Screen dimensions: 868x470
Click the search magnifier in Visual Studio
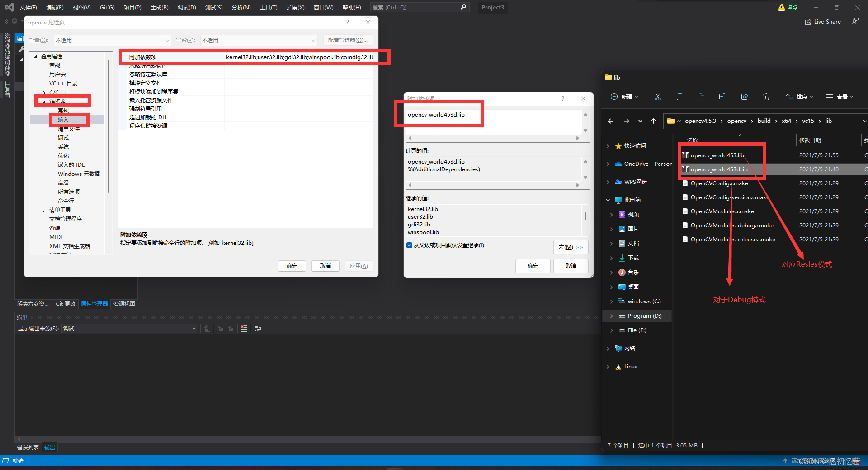(x=463, y=7)
